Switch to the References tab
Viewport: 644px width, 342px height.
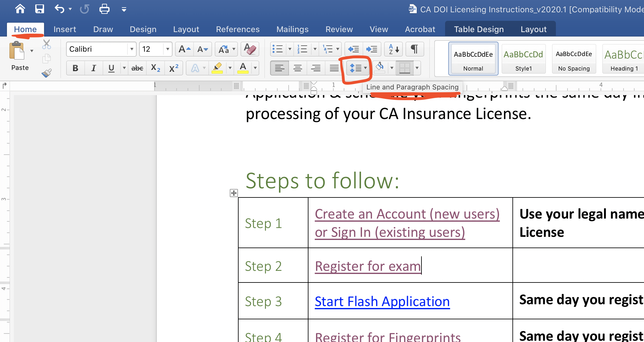(238, 29)
